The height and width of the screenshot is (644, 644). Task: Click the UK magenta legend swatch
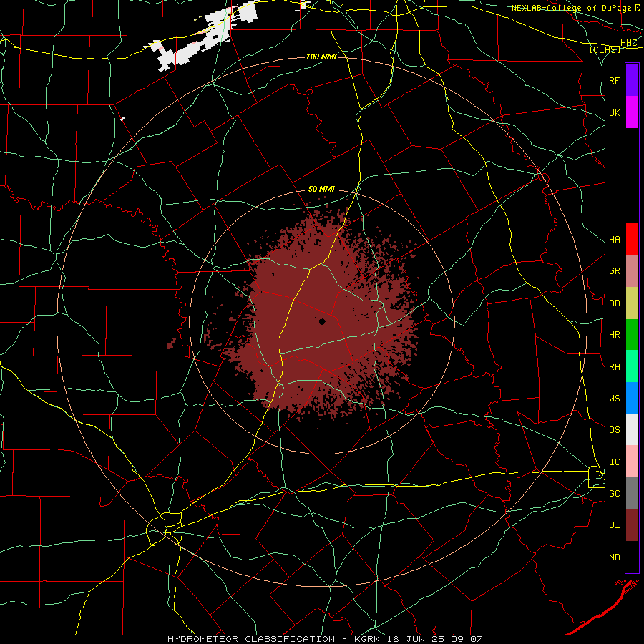tap(632, 112)
